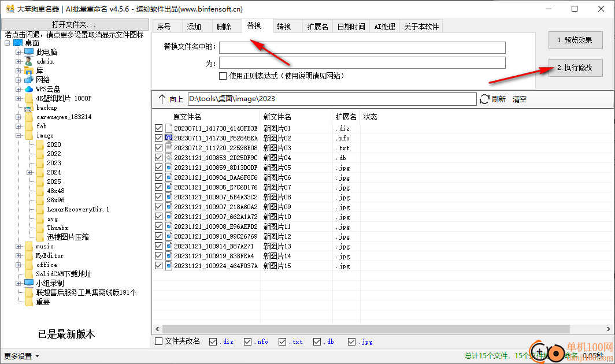Open the 更多设置 dropdown
Screen dimensions: 615x364
21,356
